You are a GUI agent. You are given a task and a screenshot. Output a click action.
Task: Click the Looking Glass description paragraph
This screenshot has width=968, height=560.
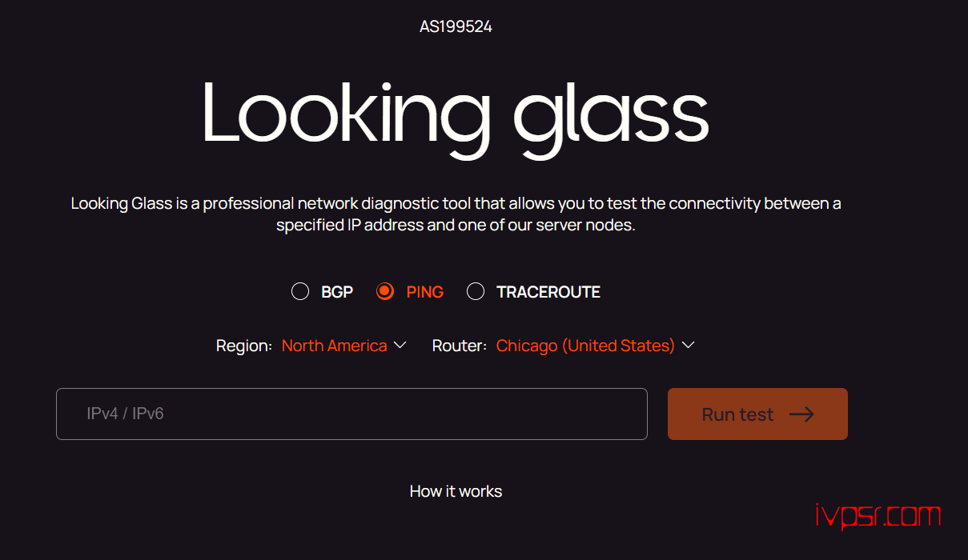click(456, 214)
